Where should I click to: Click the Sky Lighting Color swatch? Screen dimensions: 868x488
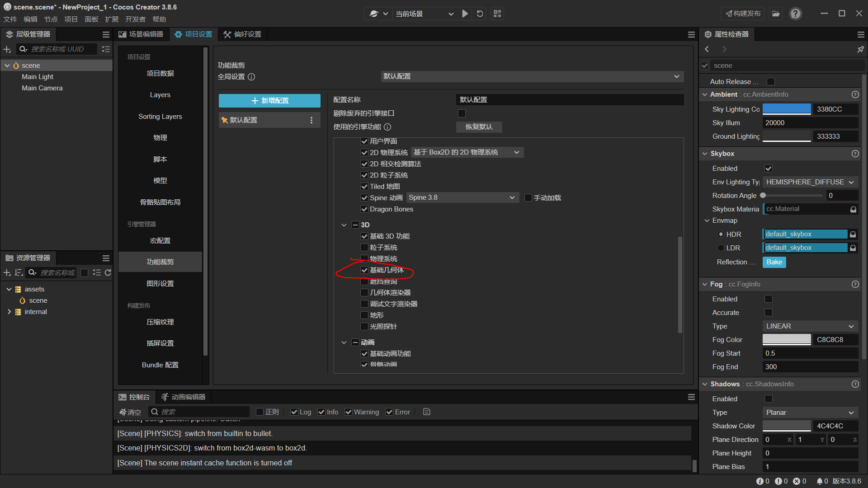[x=786, y=109]
